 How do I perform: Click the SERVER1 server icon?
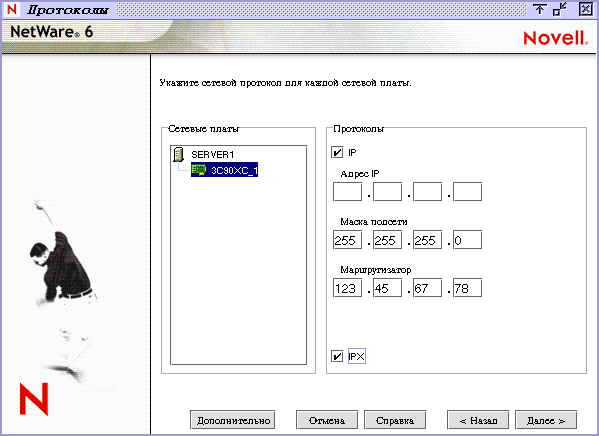pyautogui.click(x=178, y=154)
